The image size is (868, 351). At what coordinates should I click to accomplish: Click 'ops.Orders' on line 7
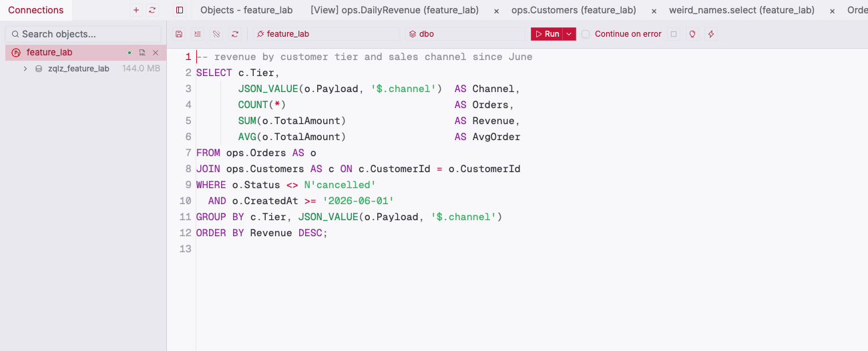tap(256, 153)
